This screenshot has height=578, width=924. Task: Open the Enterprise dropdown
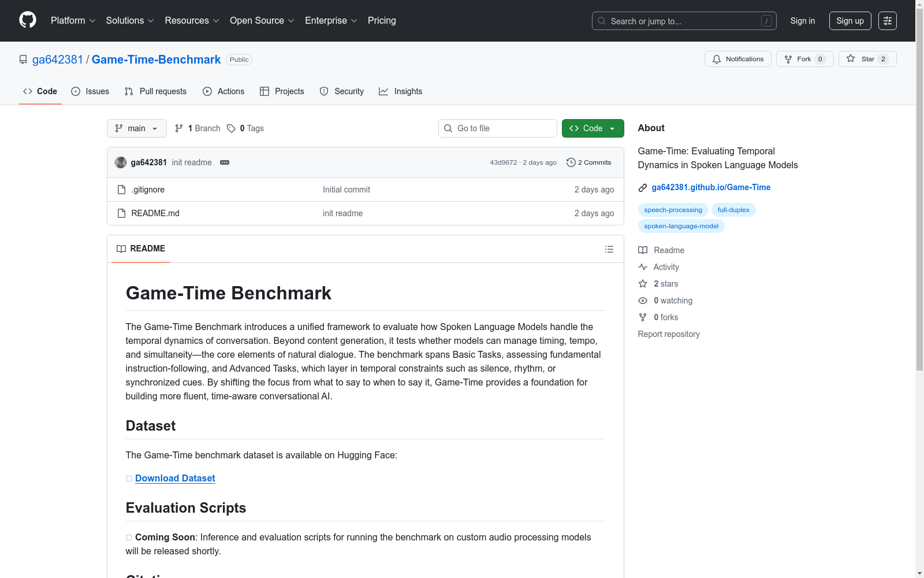coord(331,21)
